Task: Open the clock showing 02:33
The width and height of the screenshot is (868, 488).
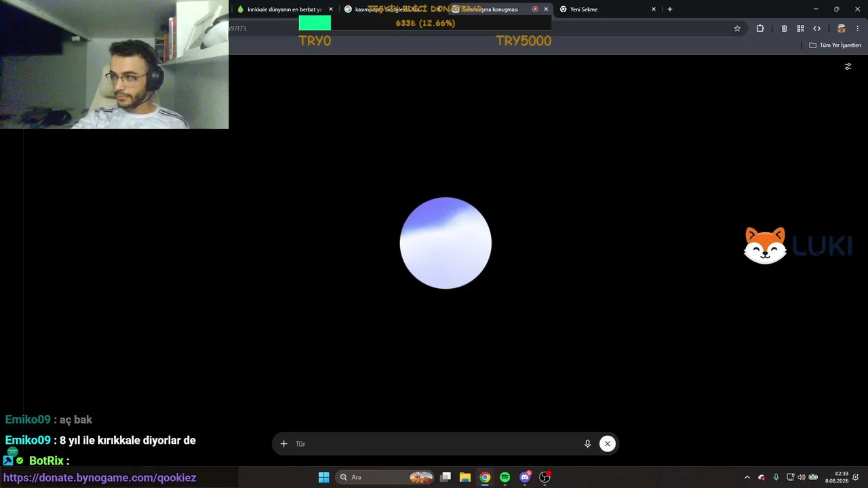Action: (x=837, y=477)
